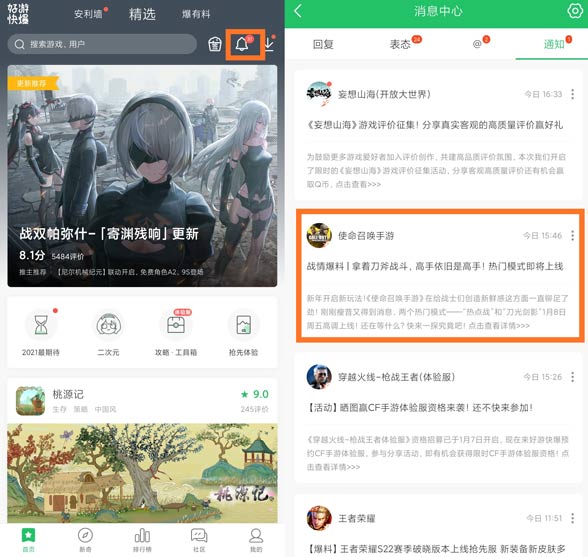The image size is (588, 557).
Task: Tap the 今日 15:46 timestamp
Action: click(x=543, y=236)
